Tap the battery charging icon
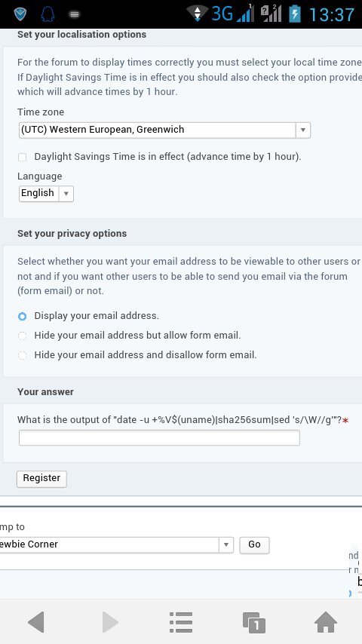This screenshot has height=644, width=362. pyautogui.click(x=295, y=14)
